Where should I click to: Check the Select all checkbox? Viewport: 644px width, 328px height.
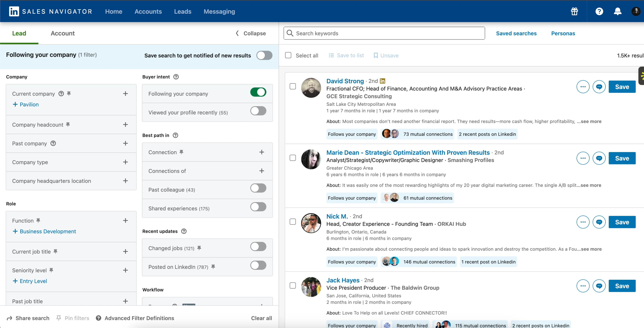[x=288, y=55]
